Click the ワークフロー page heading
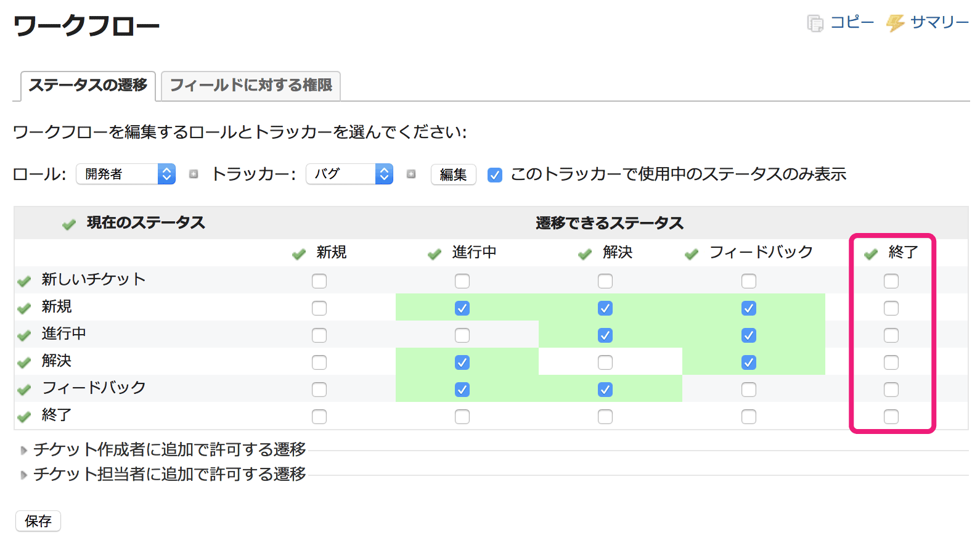Image resolution: width=980 pixels, height=540 pixels. point(86,26)
